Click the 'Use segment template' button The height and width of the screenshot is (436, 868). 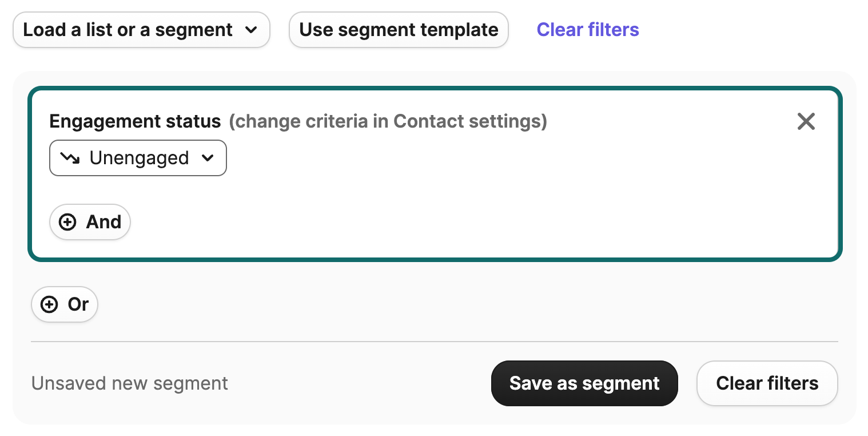pos(399,30)
